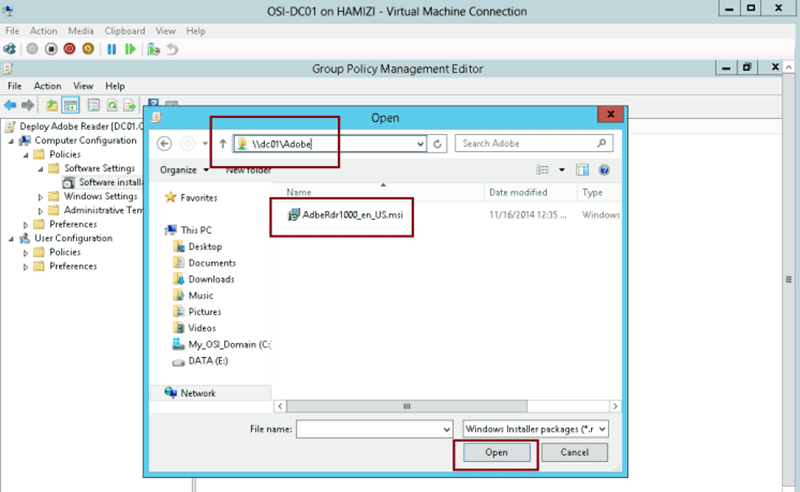Image resolution: width=800 pixels, height=492 pixels.
Task: Click the blue Back arrow in Group Policy Editor
Action: point(10,105)
